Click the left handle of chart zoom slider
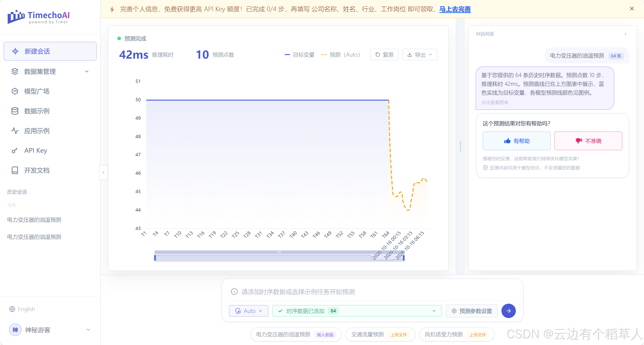644x345 pixels. click(x=155, y=258)
